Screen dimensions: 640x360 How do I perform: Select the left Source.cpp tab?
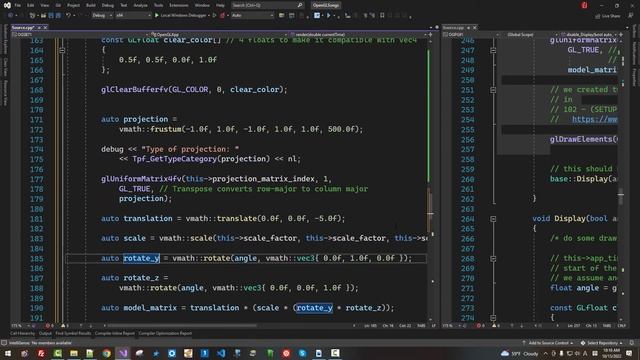tap(22, 27)
